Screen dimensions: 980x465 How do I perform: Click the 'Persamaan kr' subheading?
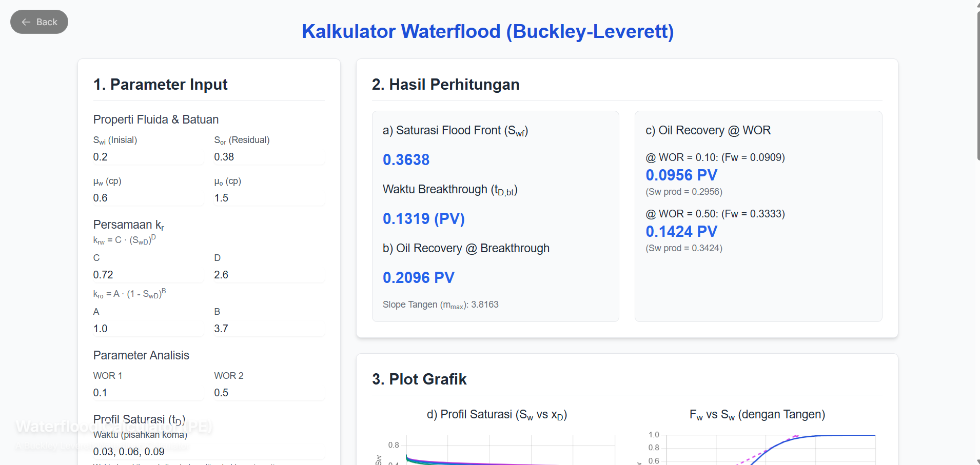[129, 225]
